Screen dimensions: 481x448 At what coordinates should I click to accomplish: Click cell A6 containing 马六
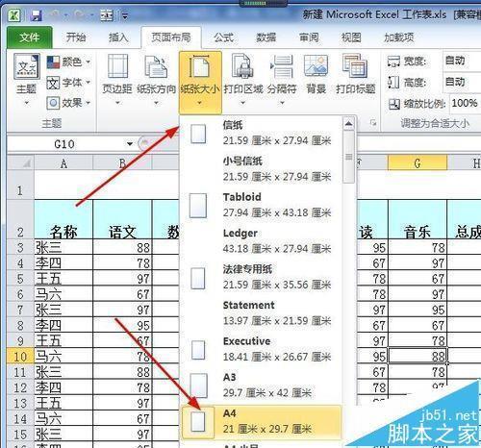click(x=63, y=294)
